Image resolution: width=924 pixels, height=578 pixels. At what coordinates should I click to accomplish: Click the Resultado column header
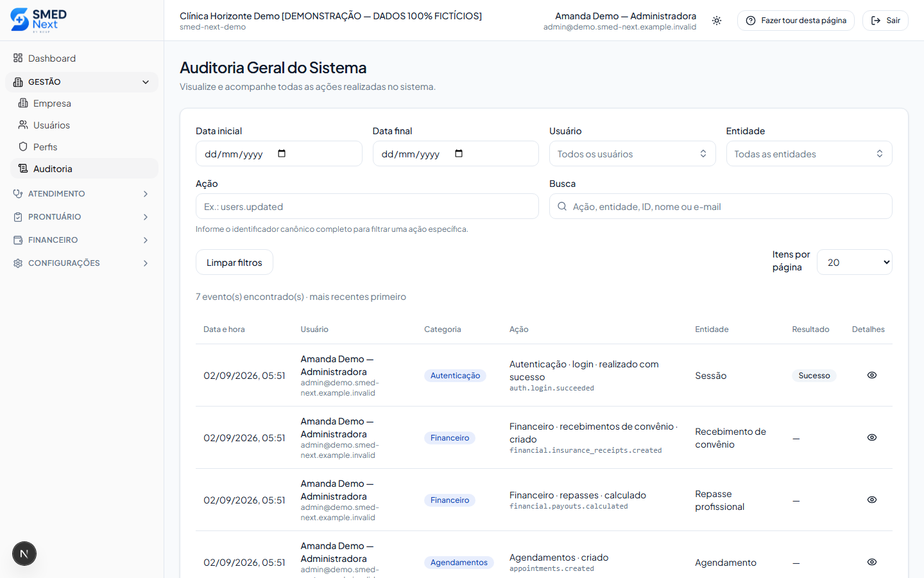pyautogui.click(x=810, y=329)
